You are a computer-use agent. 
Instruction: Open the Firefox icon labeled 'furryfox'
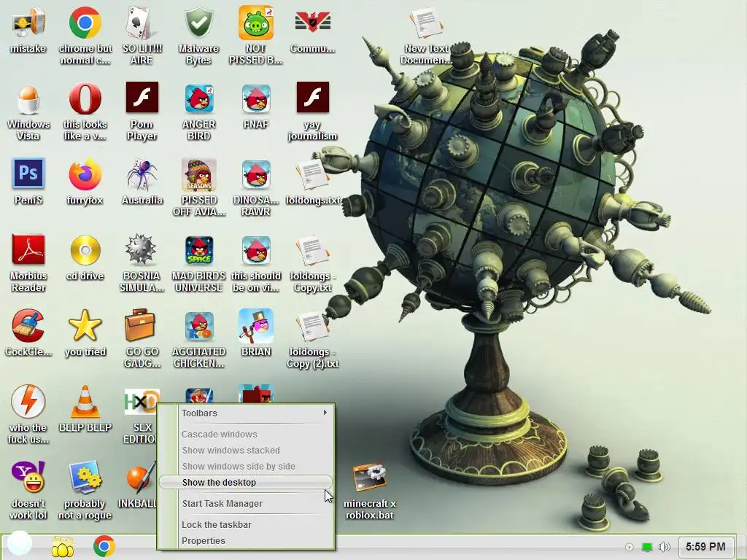click(85, 174)
